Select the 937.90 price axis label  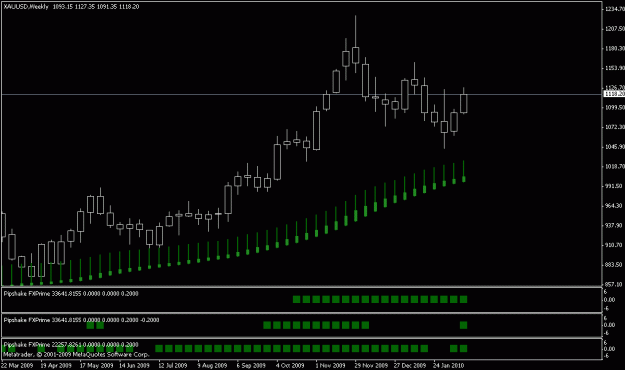tap(613, 225)
